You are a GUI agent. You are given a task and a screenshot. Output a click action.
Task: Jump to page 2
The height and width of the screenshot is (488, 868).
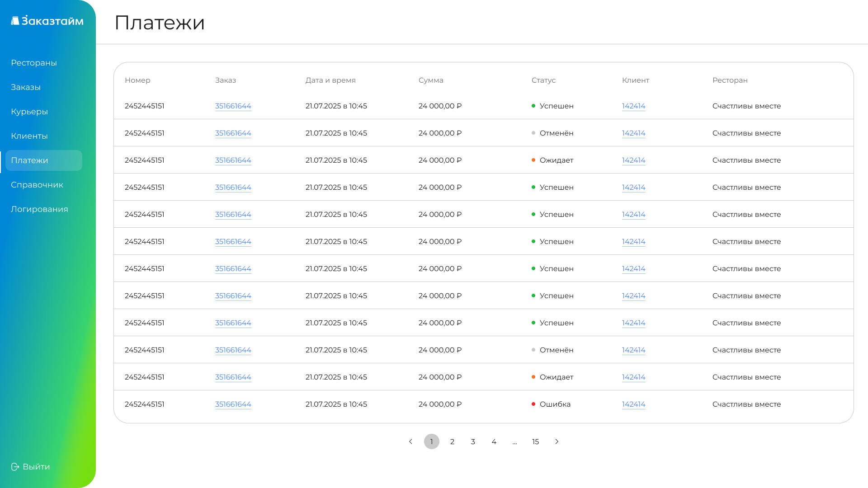click(x=452, y=441)
